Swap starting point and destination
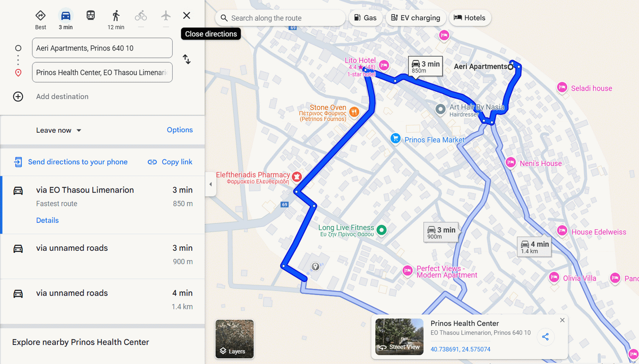The width and height of the screenshot is (639, 364). (186, 59)
